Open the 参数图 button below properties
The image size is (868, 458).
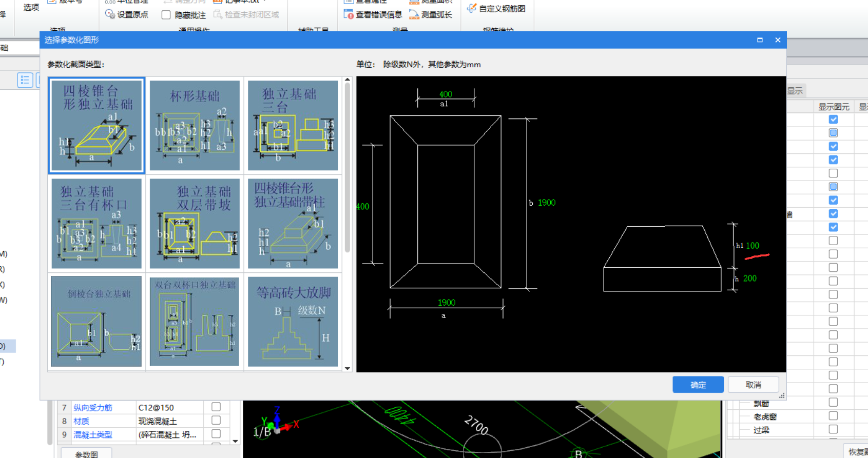pyautogui.click(x=86, y=453)
